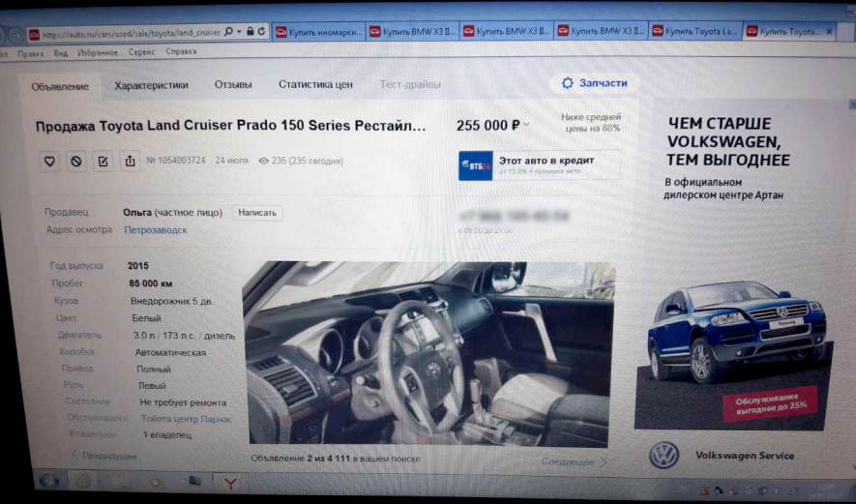Open the Windows Start orb

click(x=48, y=481)
